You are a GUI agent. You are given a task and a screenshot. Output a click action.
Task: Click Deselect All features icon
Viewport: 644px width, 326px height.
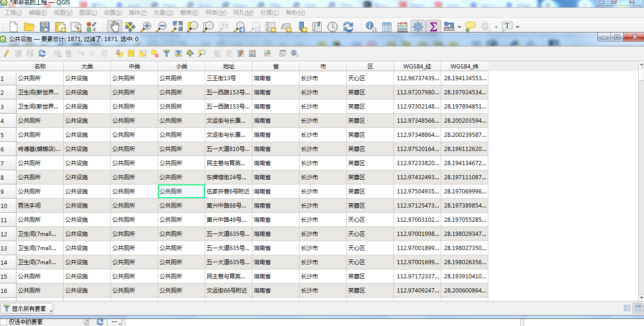click(x=155, y=53)
